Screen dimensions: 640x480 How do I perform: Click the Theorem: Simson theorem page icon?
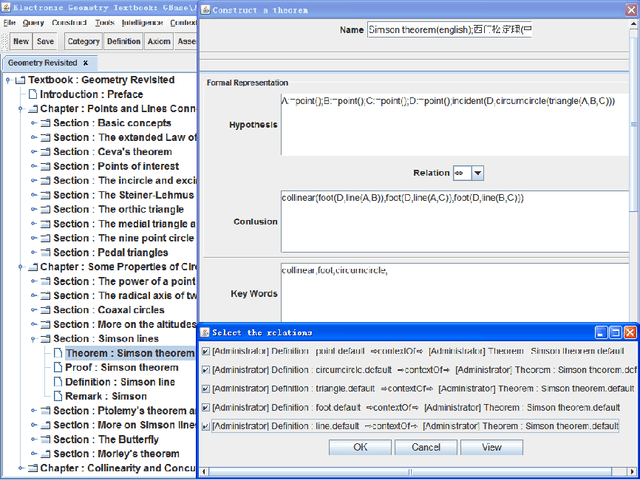pos(58,353)
